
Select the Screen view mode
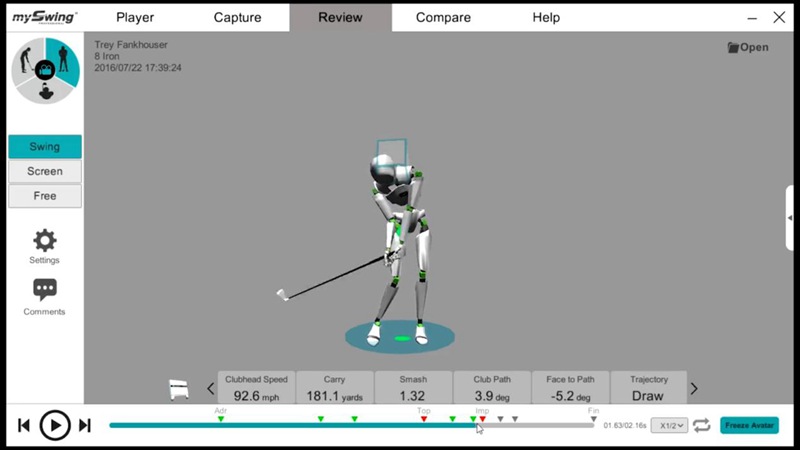click(44, 171)
